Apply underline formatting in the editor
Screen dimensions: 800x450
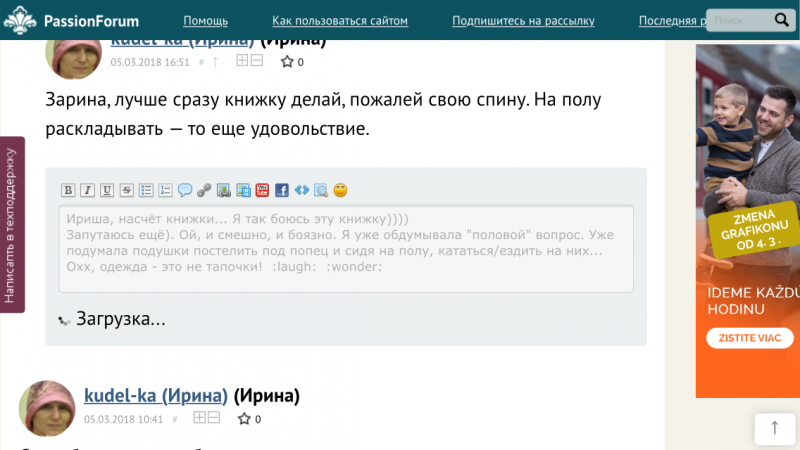pyautogui.click(x=107, y=190)
